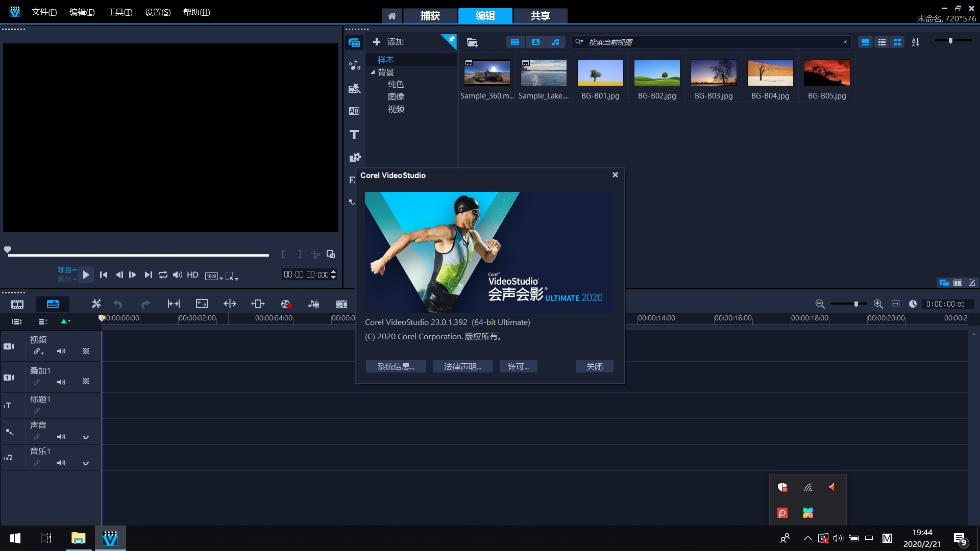This screenshot has width=980, height=551.
Task: Open the 16:9 aspect ratio dropdown
Action: (214, 276)
